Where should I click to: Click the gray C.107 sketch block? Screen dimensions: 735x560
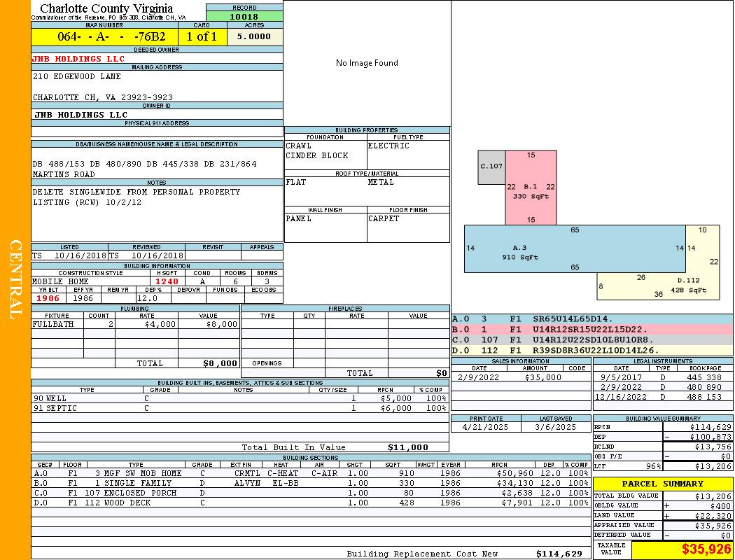tap(491, 167)
